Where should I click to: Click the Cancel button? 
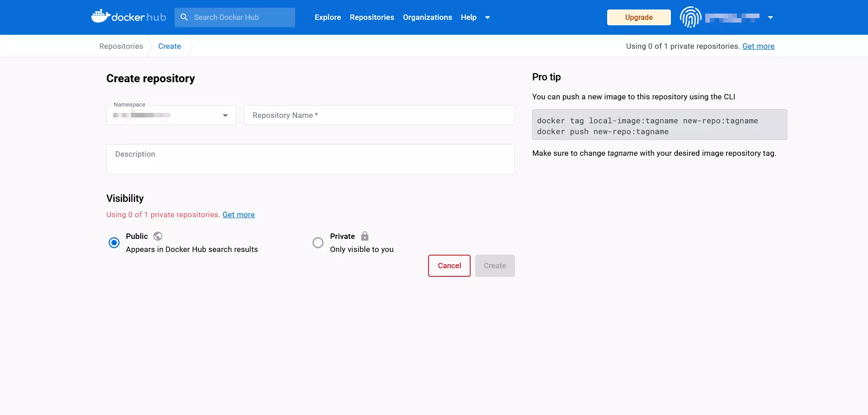tap(449, 266)
